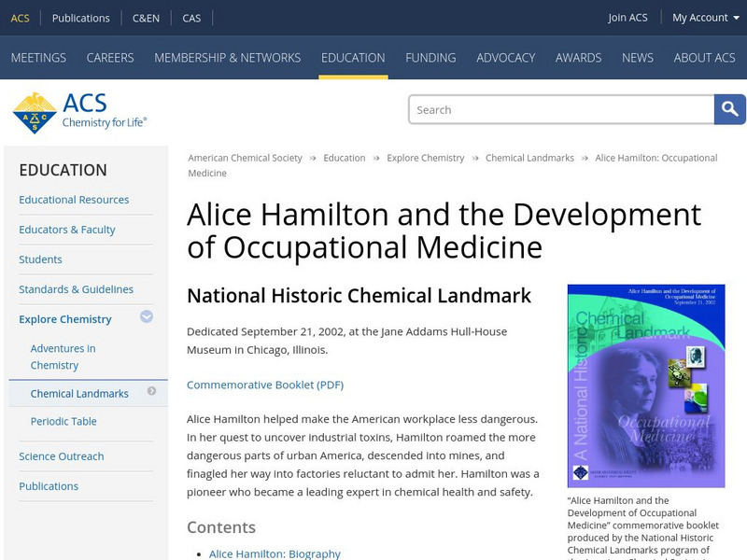Collapse the Explore Chemistry sidebar section
Screen dimensions: 747x560
click(147, 318)
